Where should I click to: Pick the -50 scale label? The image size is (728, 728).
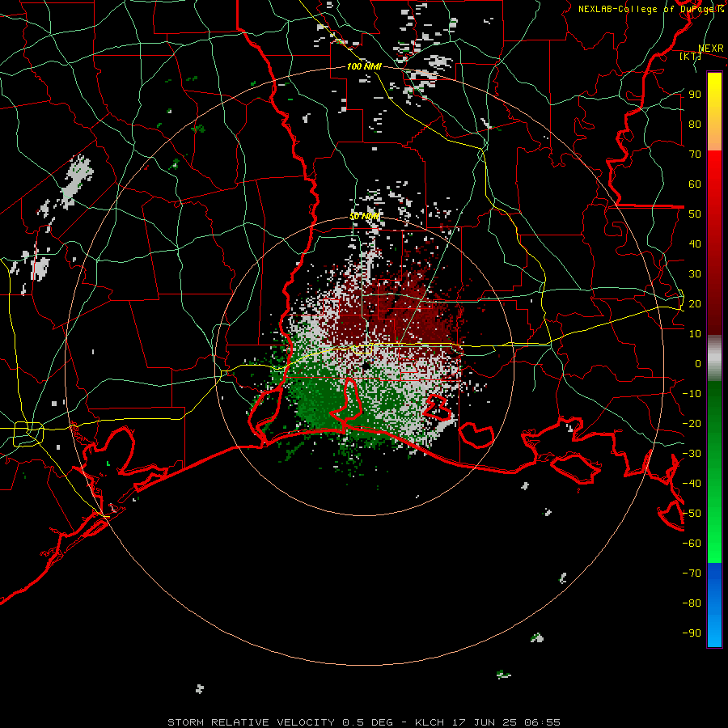[x=692, y=514]
